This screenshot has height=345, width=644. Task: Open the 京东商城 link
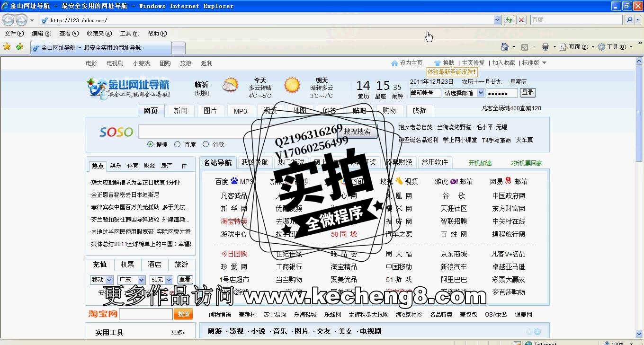454,254
